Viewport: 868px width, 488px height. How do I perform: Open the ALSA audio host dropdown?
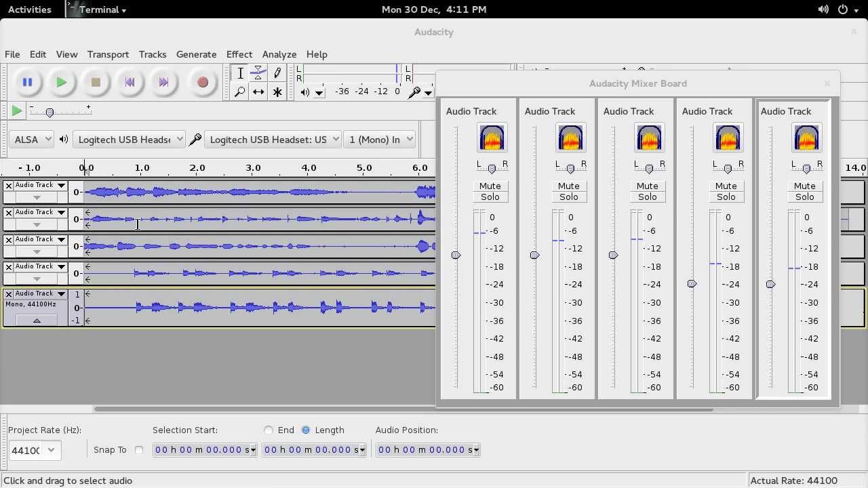[x=31, y=139]
